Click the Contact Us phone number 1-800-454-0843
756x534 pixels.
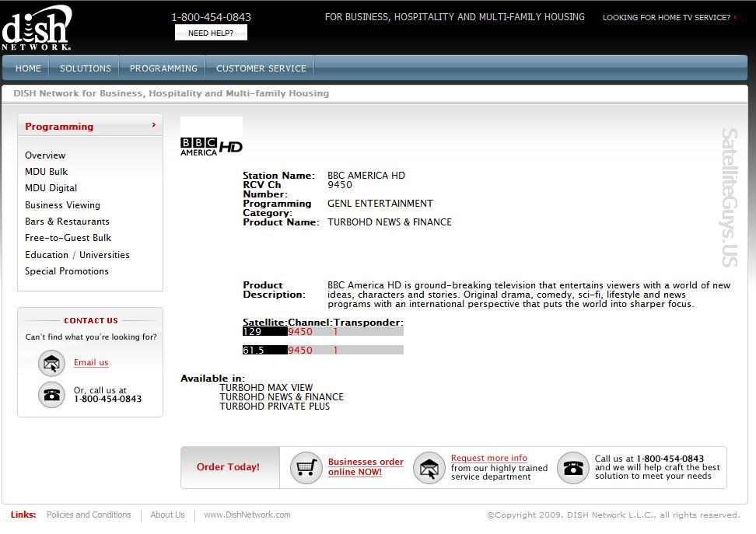click(x=107, y=399)
